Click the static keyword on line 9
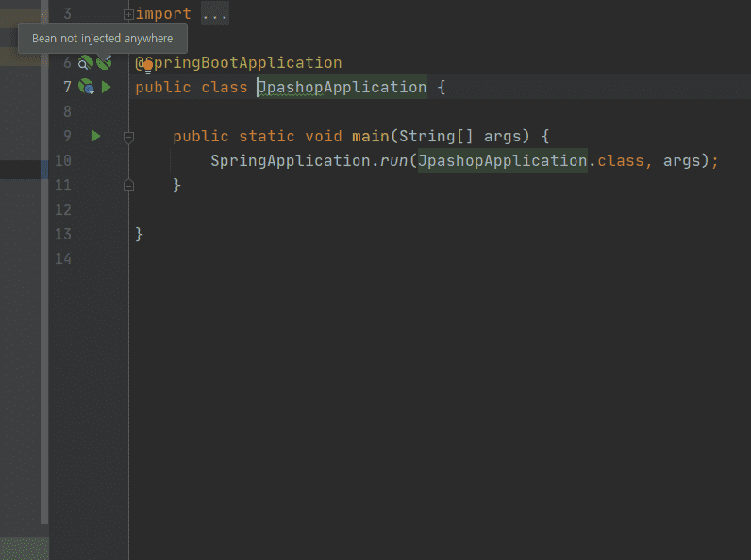751x560 pixels. (x=267, y=137)
